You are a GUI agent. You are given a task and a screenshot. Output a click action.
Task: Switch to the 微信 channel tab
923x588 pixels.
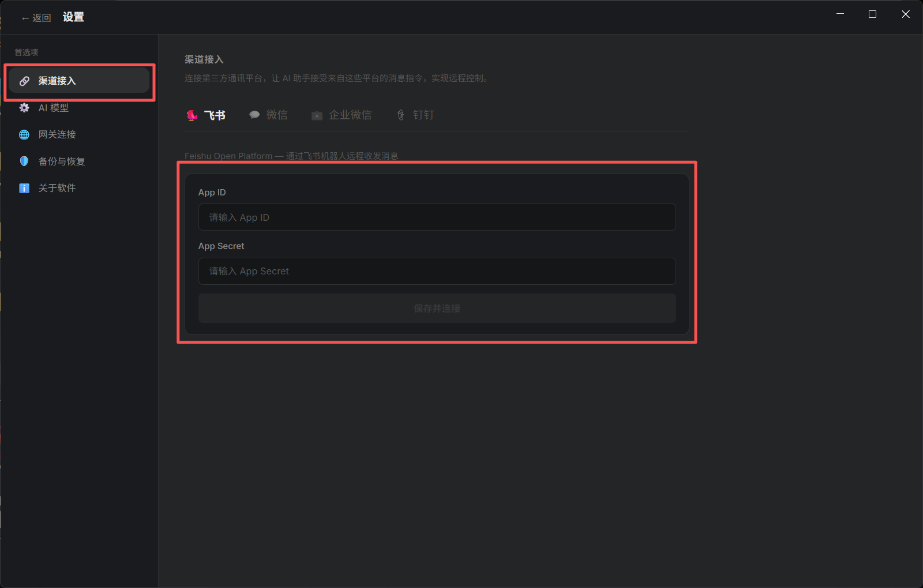(x=268, y=115)
